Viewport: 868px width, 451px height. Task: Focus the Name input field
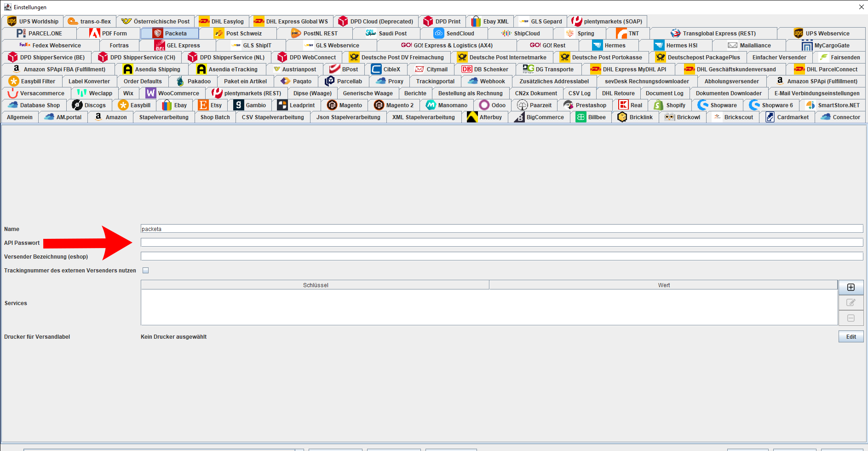pyautogui.click(x=502, y=229)
